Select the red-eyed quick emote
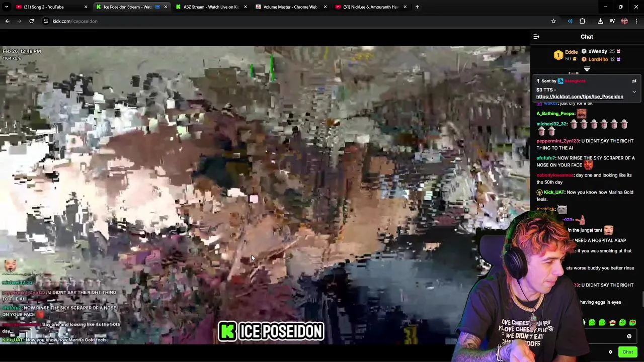The image size is (644, 362). tap(612, 323)
